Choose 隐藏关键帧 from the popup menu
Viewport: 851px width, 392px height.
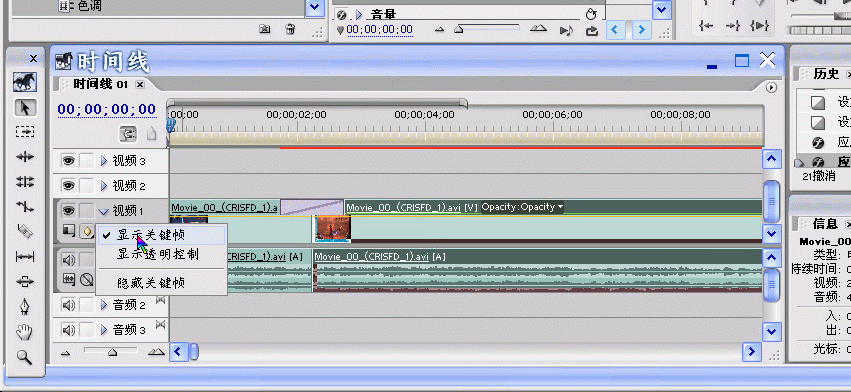point(161,283)
